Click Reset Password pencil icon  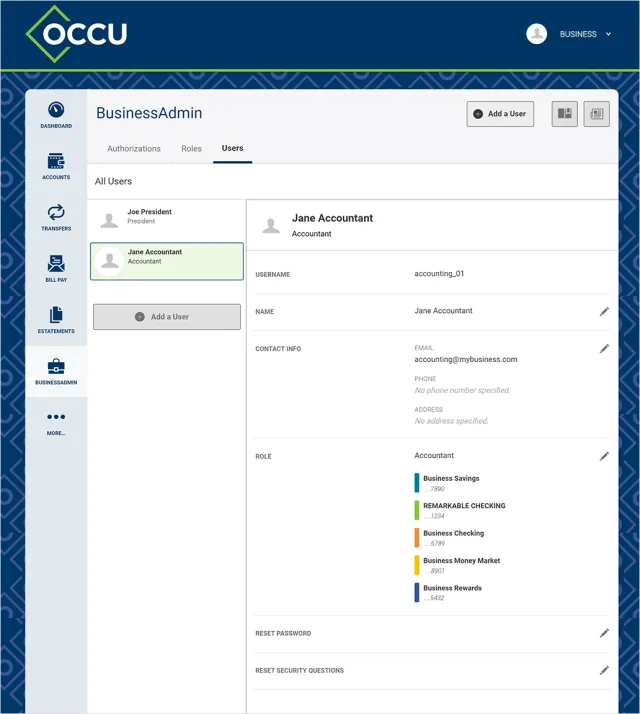pos(604,633)
